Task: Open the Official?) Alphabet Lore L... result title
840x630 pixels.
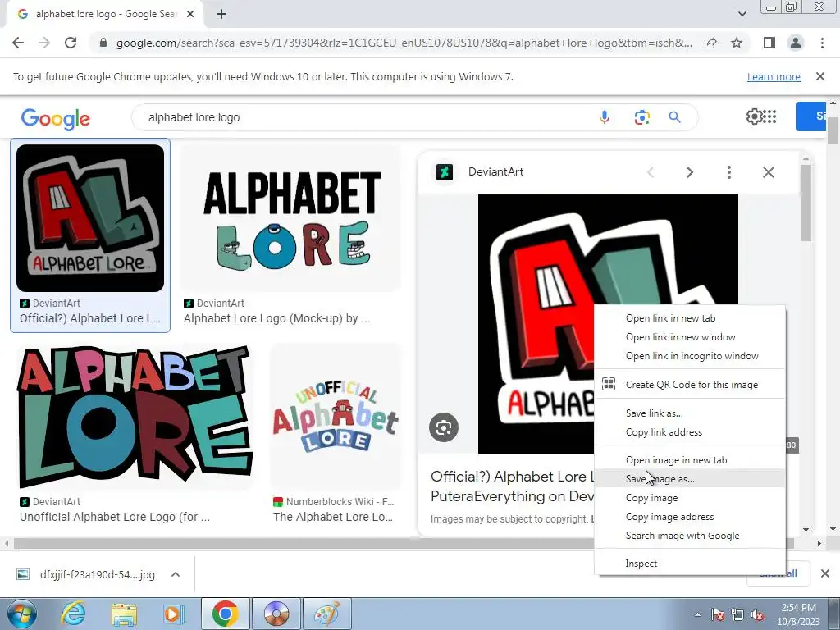Action: pos(90,318)
